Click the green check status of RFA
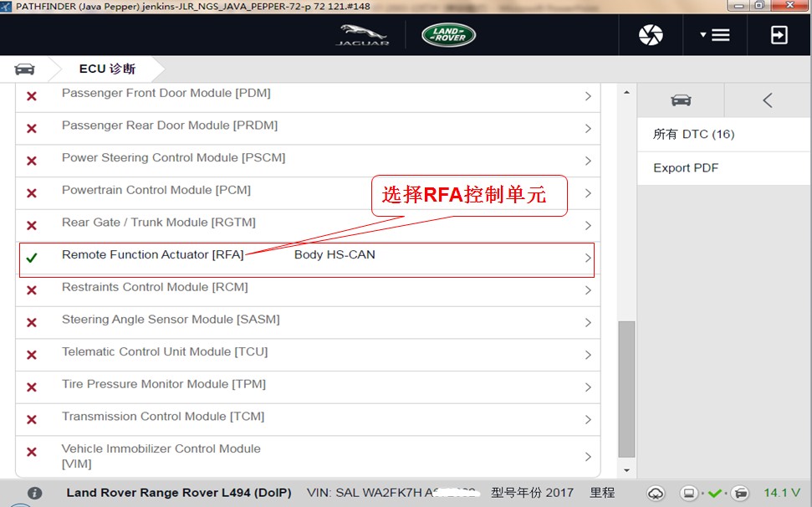The height and width of the screenshot is (507, 812). pos(32,258)
